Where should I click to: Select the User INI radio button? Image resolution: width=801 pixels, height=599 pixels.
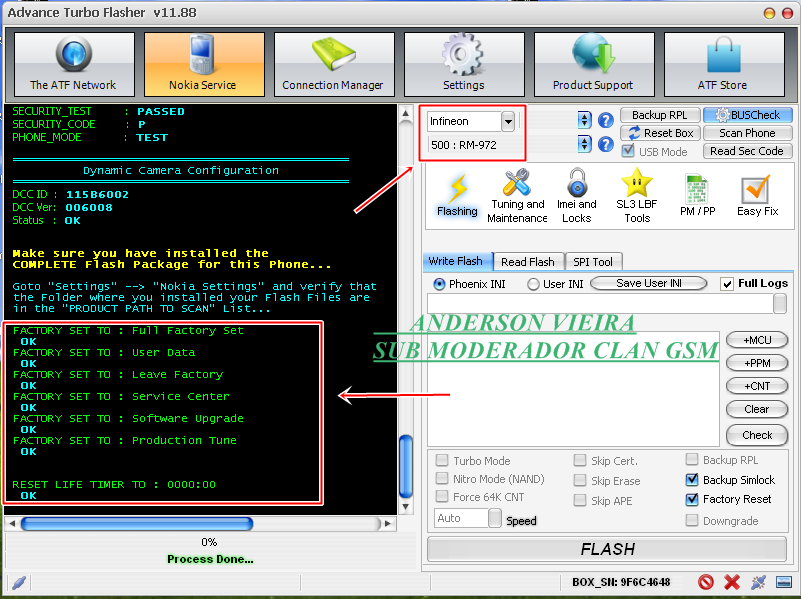(533, 284)
